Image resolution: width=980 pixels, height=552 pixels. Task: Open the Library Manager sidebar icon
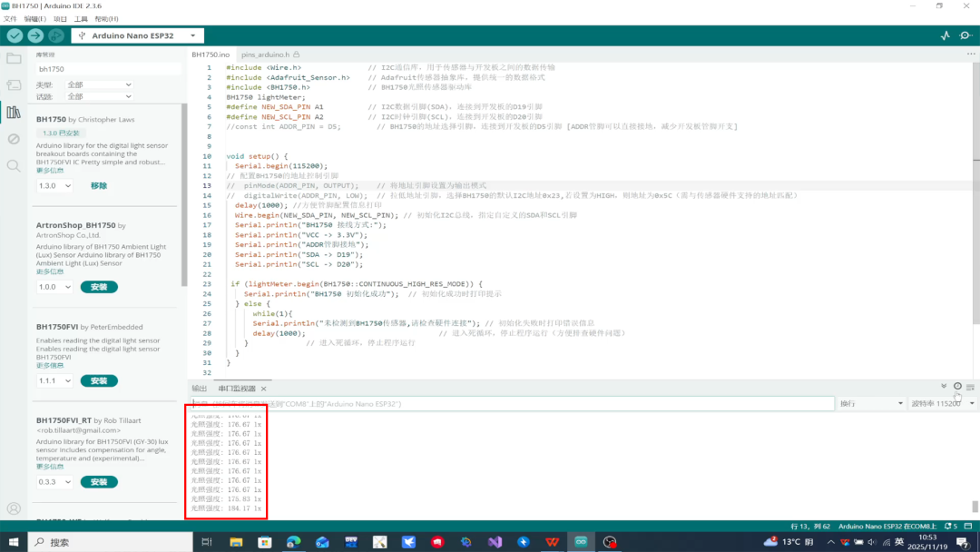pyautogui.click(x=14, y=112)
